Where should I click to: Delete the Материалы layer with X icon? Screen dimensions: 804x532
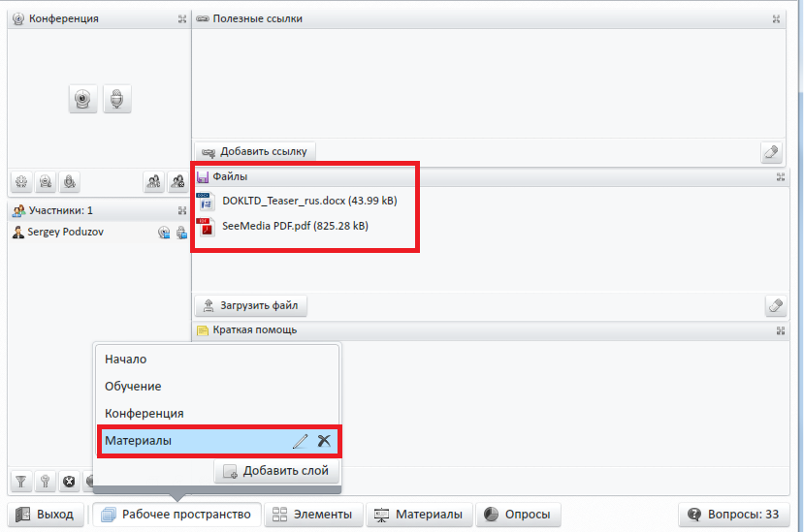[x=324, y=441]
